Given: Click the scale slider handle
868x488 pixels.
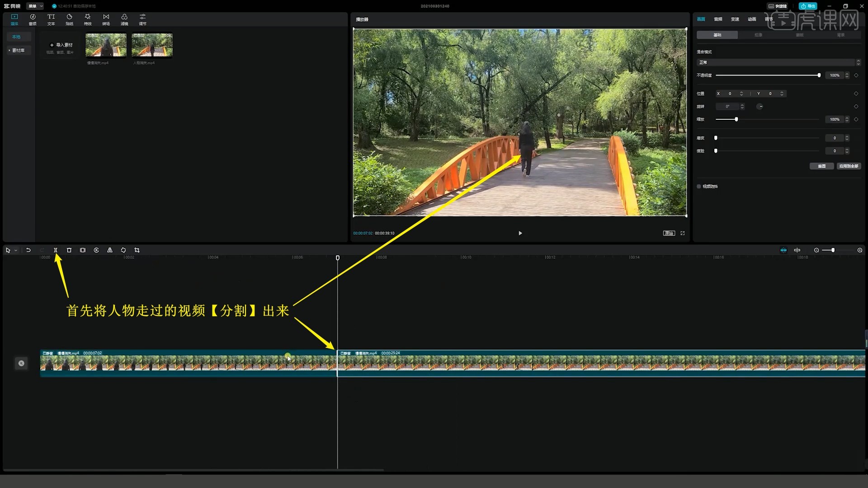Looking at the screenshot, I should 736,119.
